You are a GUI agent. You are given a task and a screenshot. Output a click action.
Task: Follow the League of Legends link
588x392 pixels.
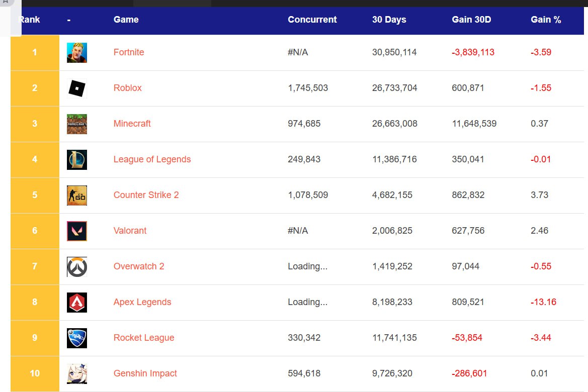click(152, 159)
